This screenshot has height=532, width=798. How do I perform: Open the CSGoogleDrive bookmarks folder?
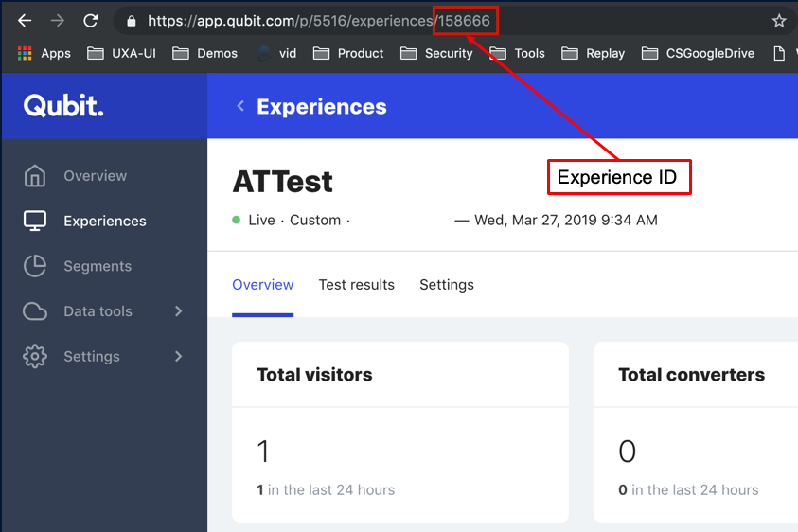click(698, 53)
